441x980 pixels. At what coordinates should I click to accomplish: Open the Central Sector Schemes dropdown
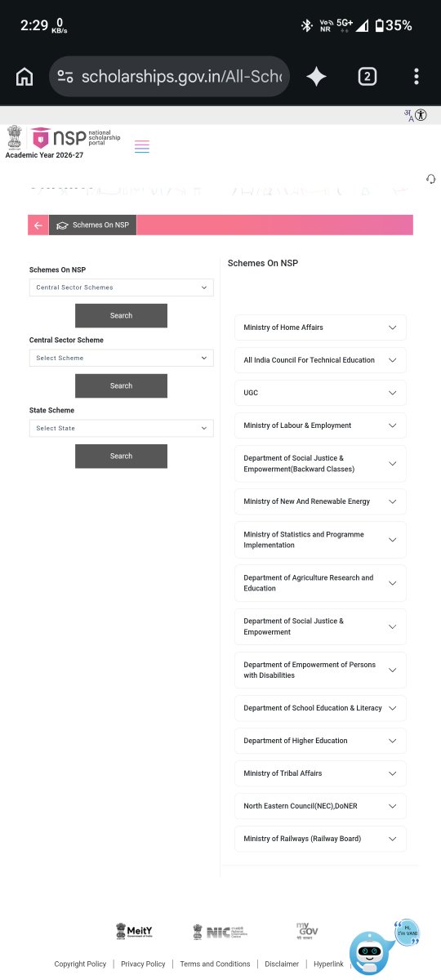pyautogui.click(x=122, y=287)
